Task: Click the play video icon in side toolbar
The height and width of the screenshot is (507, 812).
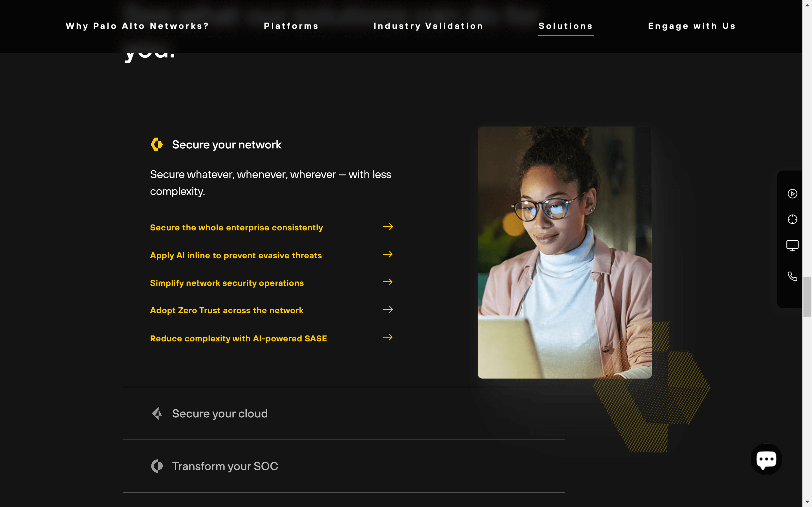Action: [792, 194]
